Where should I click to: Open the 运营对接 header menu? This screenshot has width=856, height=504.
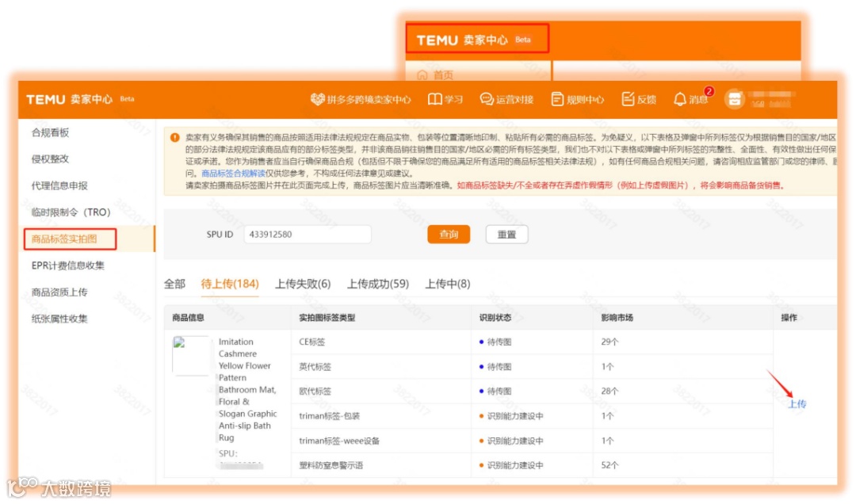[506, 99]
